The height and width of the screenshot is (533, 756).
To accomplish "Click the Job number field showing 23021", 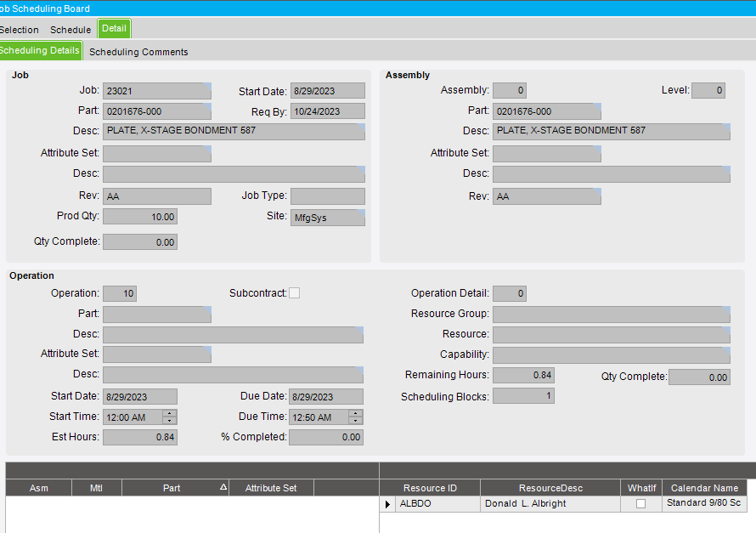I will pos(156,91).
